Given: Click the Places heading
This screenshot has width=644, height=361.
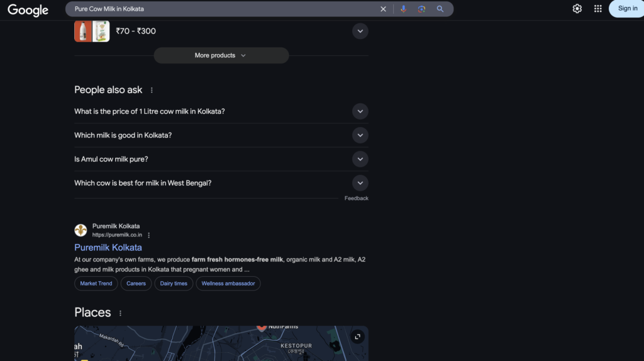Looking at the screenshot, I should (x=92, y=313).
